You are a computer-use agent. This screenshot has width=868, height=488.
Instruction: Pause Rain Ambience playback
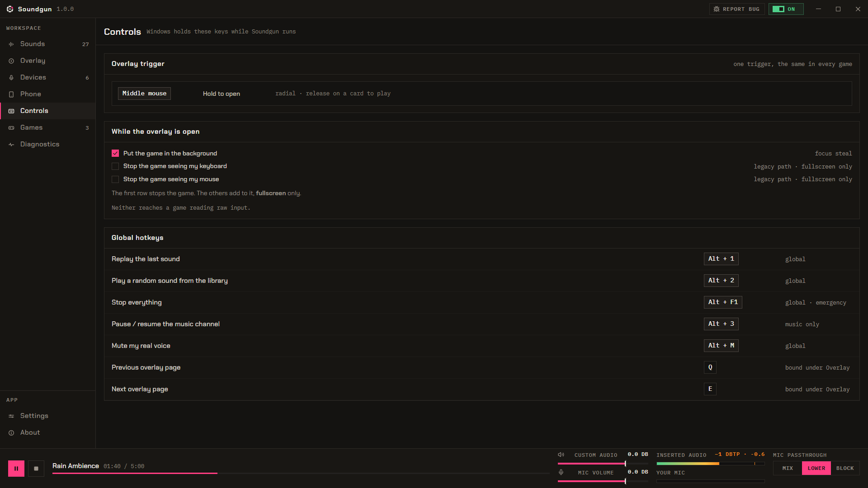16,469
